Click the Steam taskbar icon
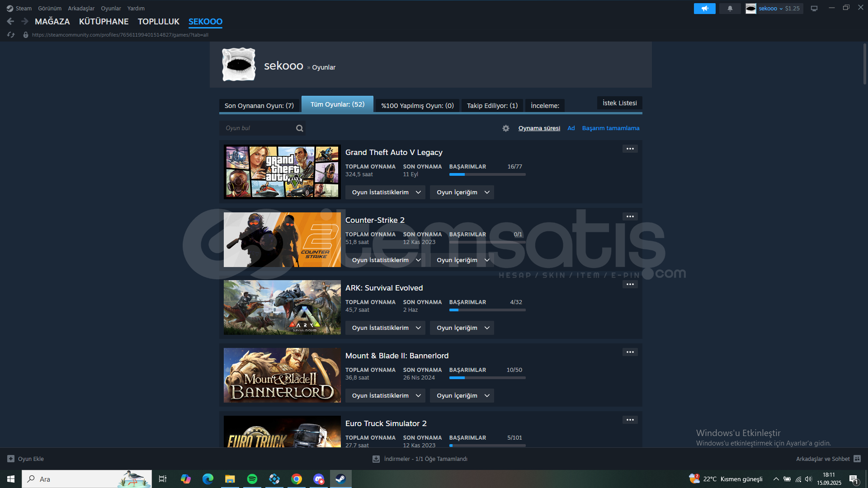This screenshot has height=488, width=868. pyautogui.click(x=341, y=479)
